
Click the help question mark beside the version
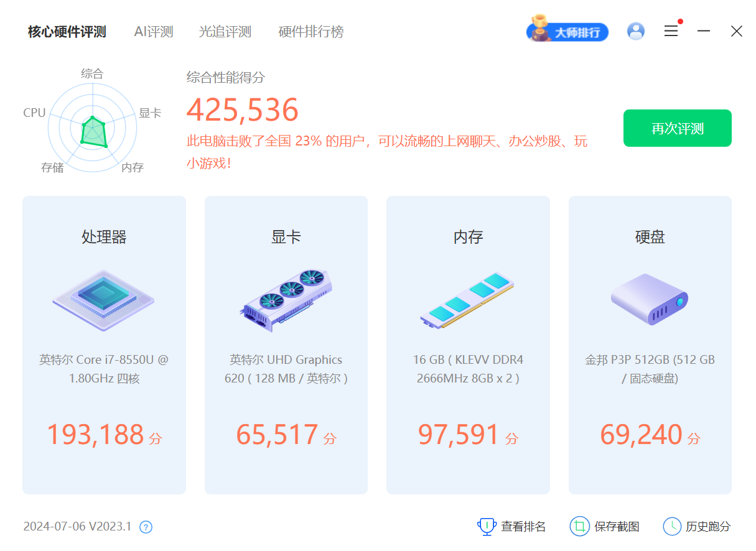144,527
